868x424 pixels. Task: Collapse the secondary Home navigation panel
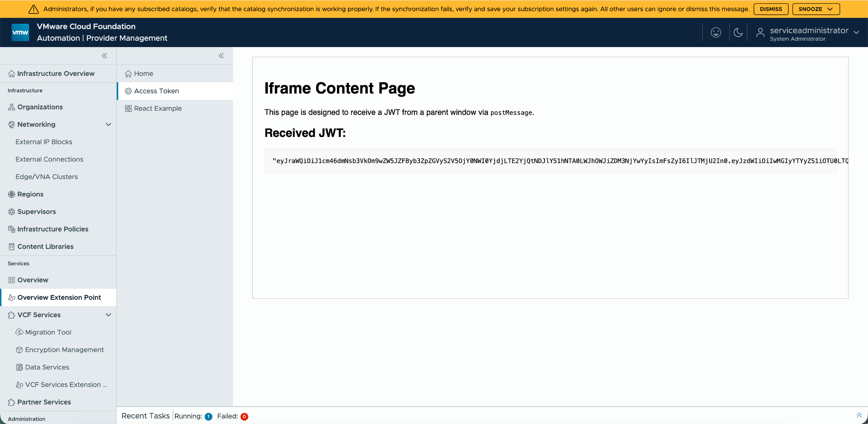(x=221, y=56)
